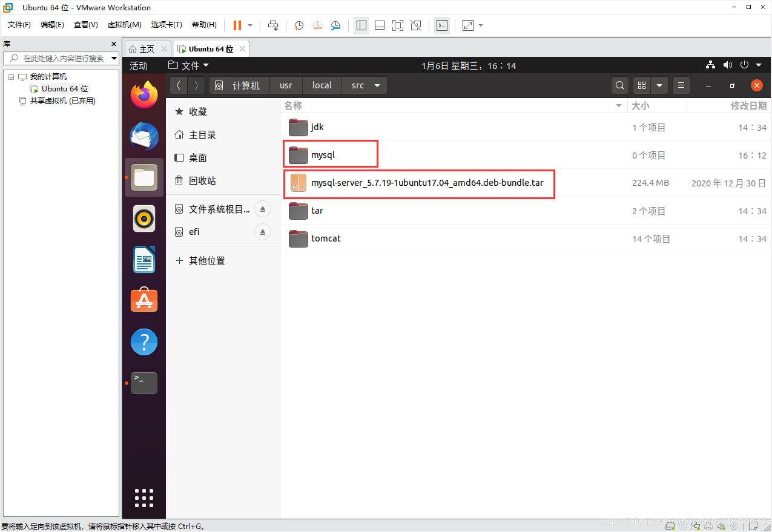Viewport: 772px width, 532px height.
Task: Pause the virtual machine
Action: (x=237, y=25)
